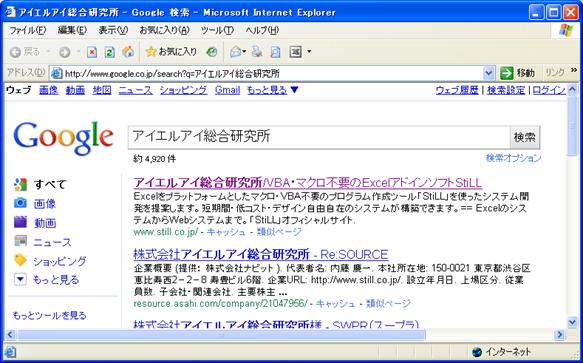Expand the Back button history dropdown
The height and width of the screenshot is (363, 583).
pyautogui.click(x=49, y=52)
